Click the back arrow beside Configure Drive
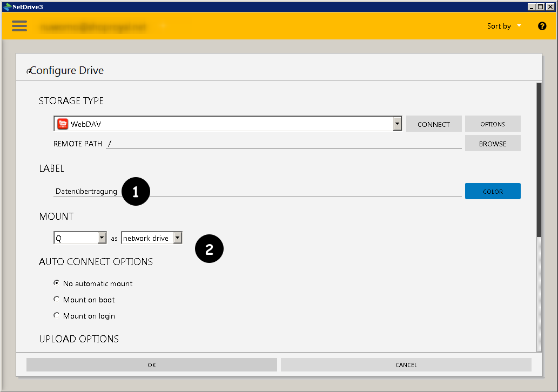The width and height of the screenshot is (558, 392). [29, 71]
